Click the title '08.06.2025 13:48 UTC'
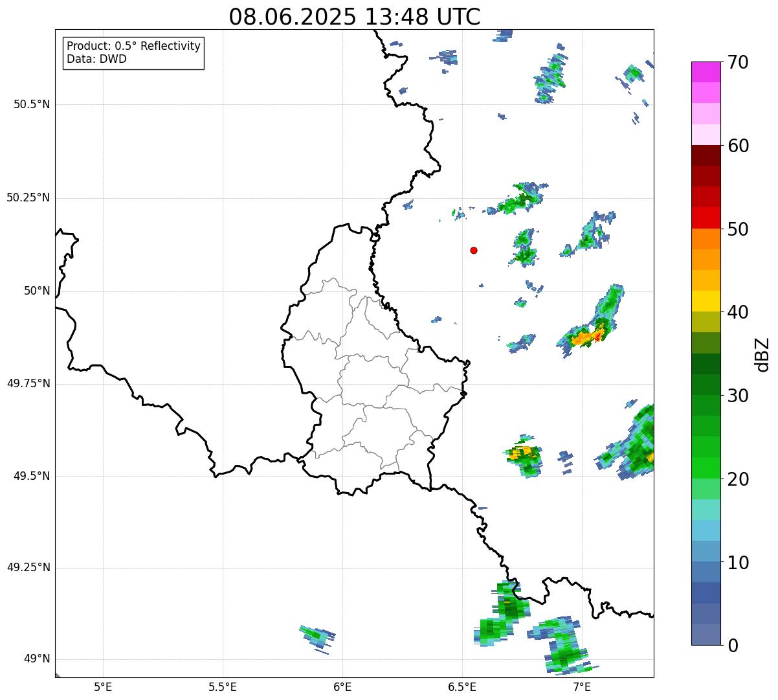 (355, 17)
